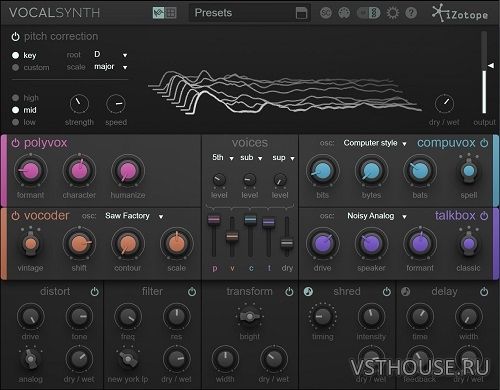This screenshot has width=500, height=390.
Task: Open the settings gear icon
Action: coord(393,13)
